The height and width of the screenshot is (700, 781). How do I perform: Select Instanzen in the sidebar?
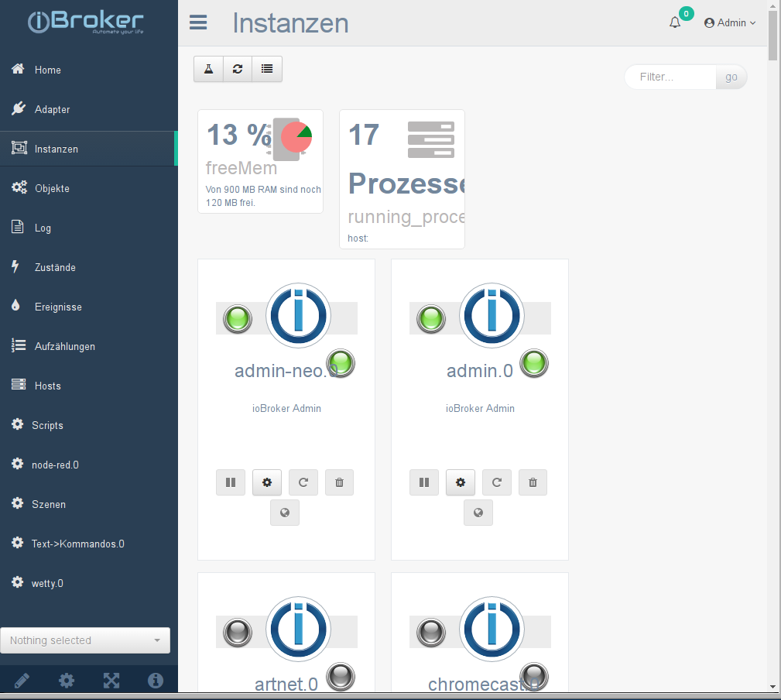[89, 149]
